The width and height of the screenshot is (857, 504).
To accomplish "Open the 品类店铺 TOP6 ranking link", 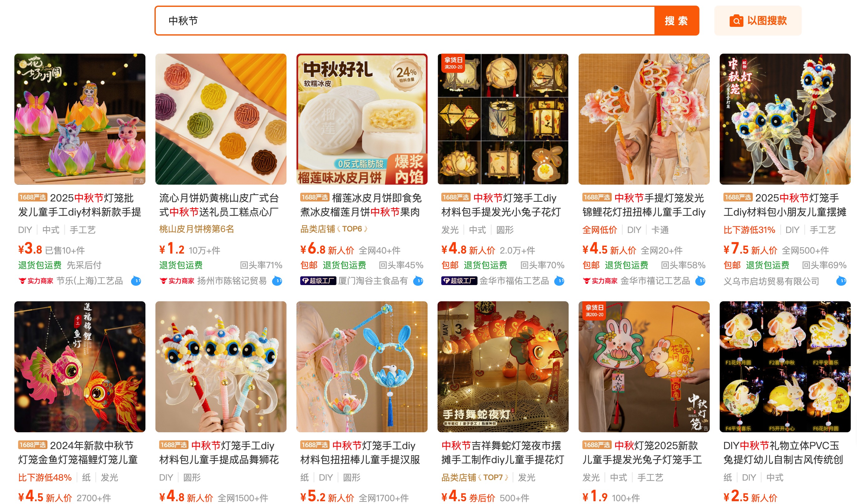I will coord(334,229).
